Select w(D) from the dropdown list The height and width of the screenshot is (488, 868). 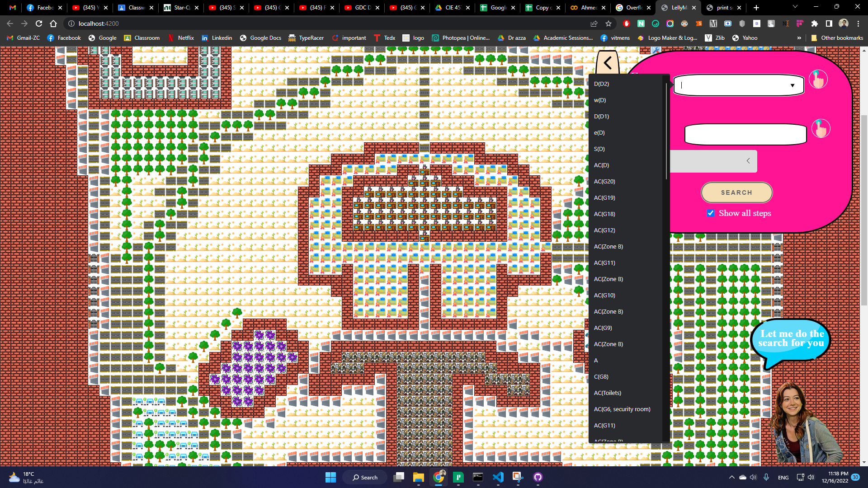click(x=626, y=100)
